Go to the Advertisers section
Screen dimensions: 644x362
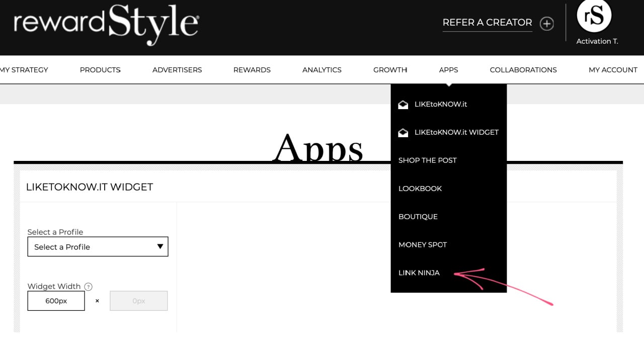[x=177, y=70]
